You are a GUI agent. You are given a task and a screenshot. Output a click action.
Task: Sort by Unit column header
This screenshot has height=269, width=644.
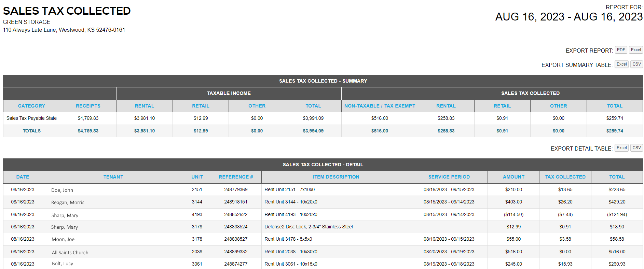coord(197,177)
